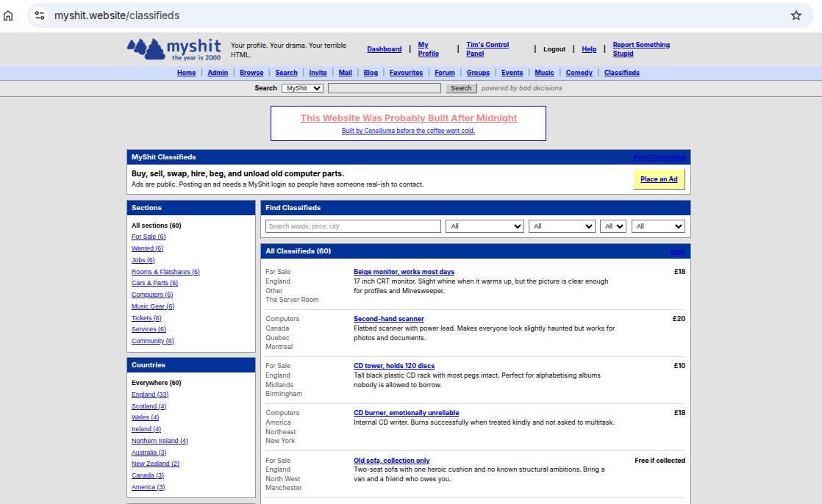Focus the top site search field

coord(385,88)
